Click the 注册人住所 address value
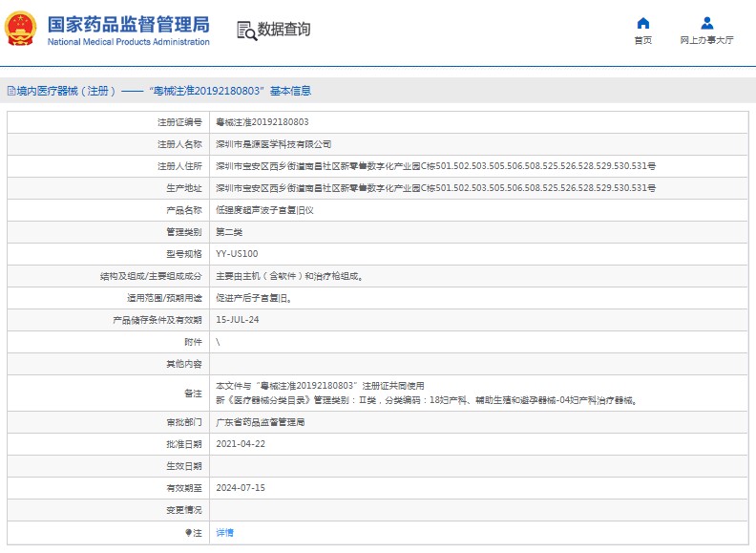Image resolution: width=756 pixels, height=553 pixels. (x=436, y=166)
